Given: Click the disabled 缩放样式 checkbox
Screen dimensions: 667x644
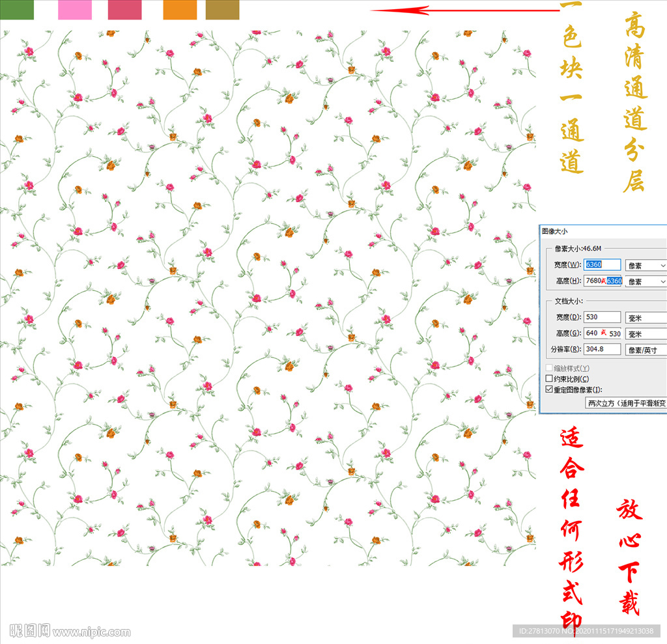Looking at the screenshot, I should click(549, 367).
